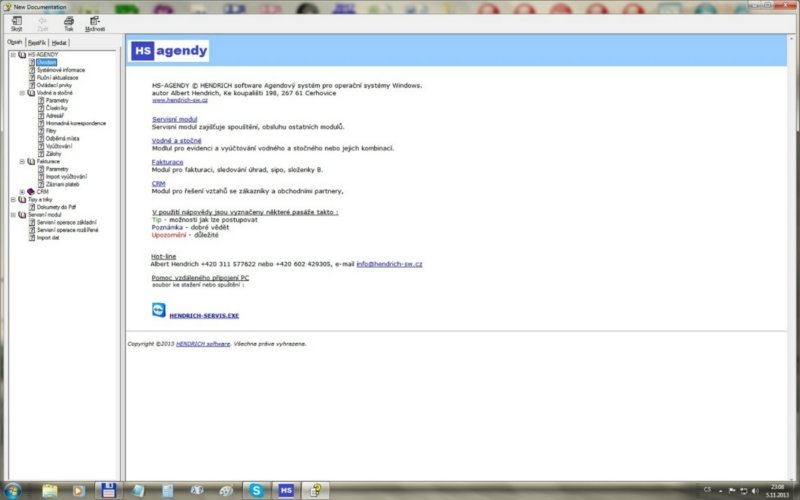Click the CS language indicator in tray
This screenshot has height=500, width=800.
pyautogui.click(x=707, y=490)
